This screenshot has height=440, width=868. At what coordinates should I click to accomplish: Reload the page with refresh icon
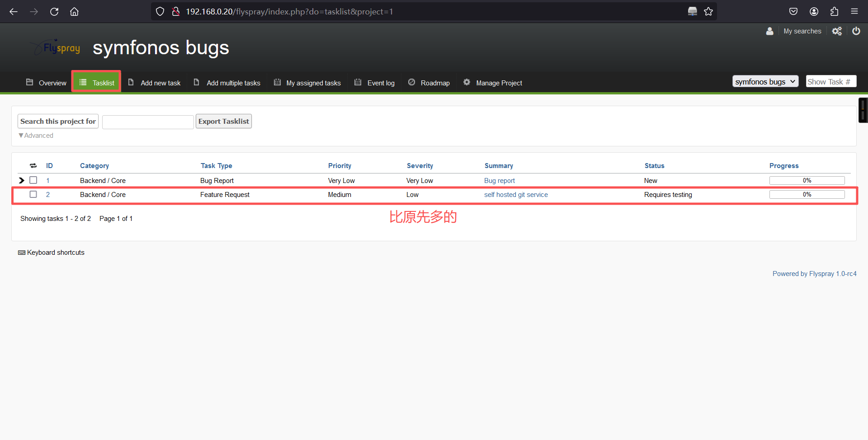[x=54, y=11]
